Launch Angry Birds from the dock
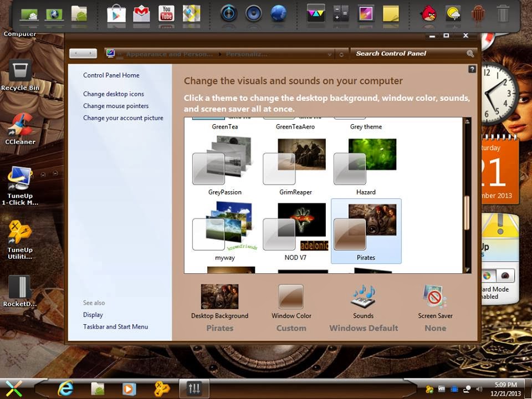Image resolution: width=532 pixels, height=399 pixels. click(428, 13)
